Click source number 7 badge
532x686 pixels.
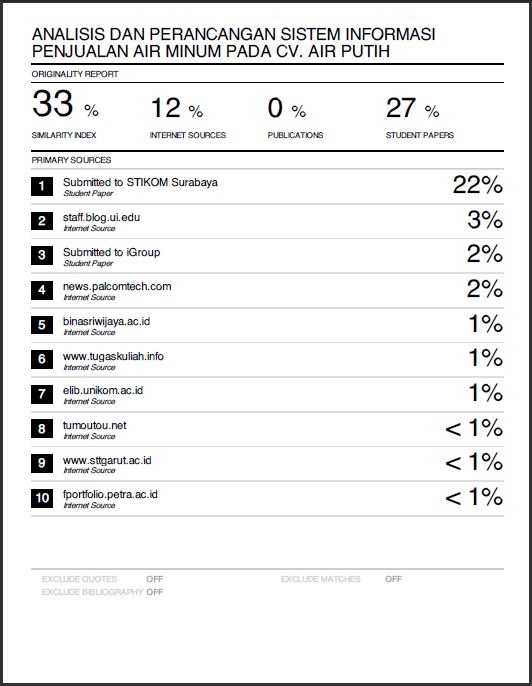pos(42,394)
